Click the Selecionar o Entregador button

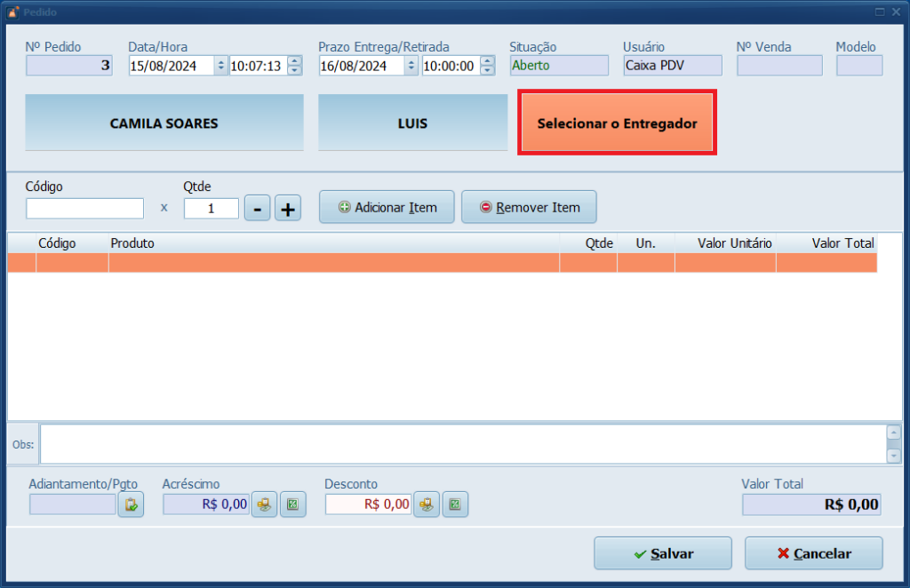(617, 123)
